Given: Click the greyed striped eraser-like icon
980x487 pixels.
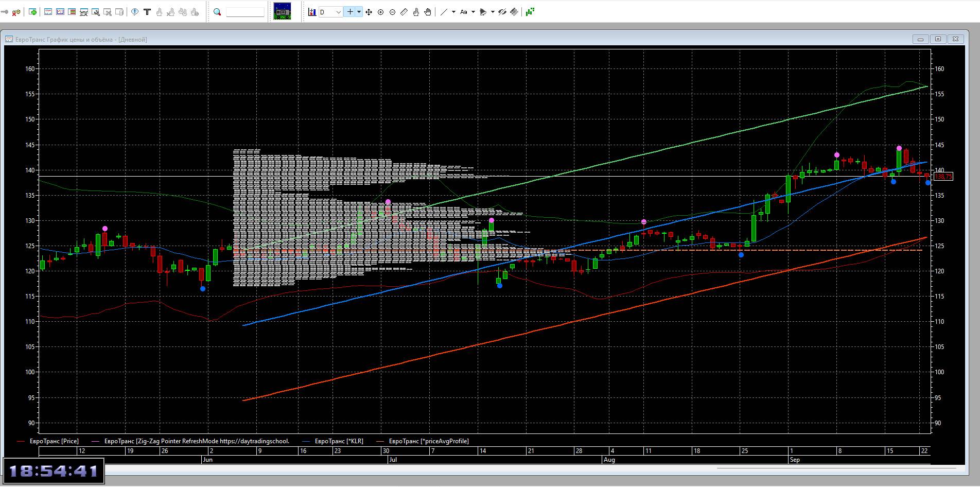Looking at the screenshot, I should click(514, 12).
